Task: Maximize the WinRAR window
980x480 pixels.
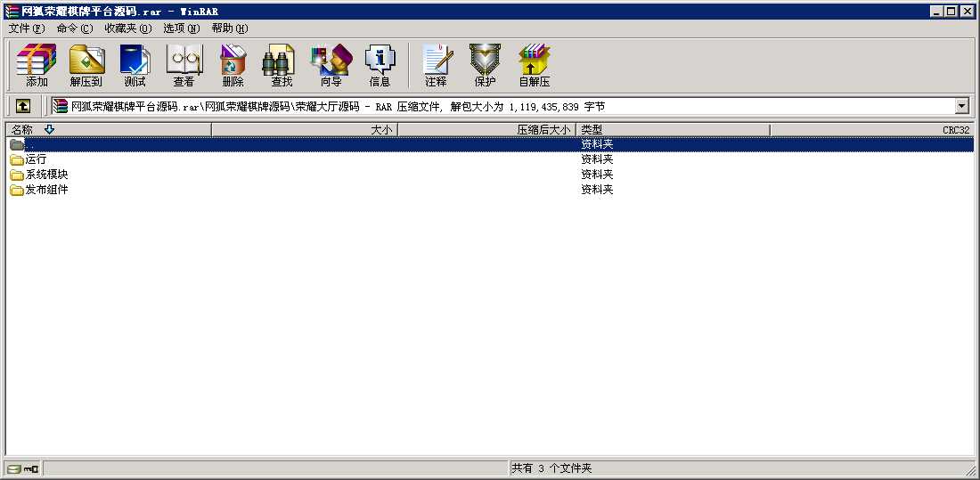Action: (951, 12)
